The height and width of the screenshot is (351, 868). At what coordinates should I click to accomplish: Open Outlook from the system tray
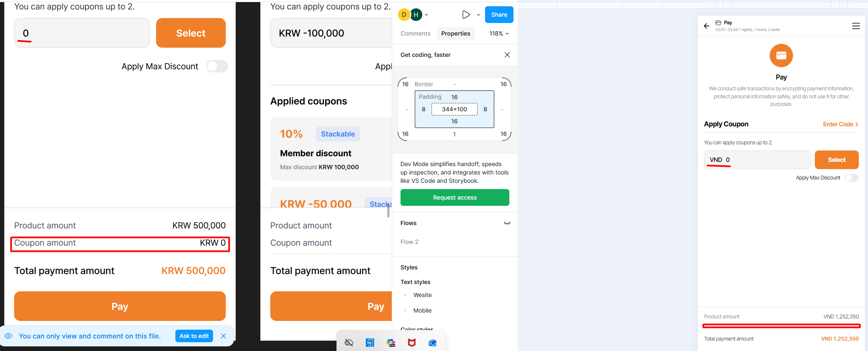[432, 343]
